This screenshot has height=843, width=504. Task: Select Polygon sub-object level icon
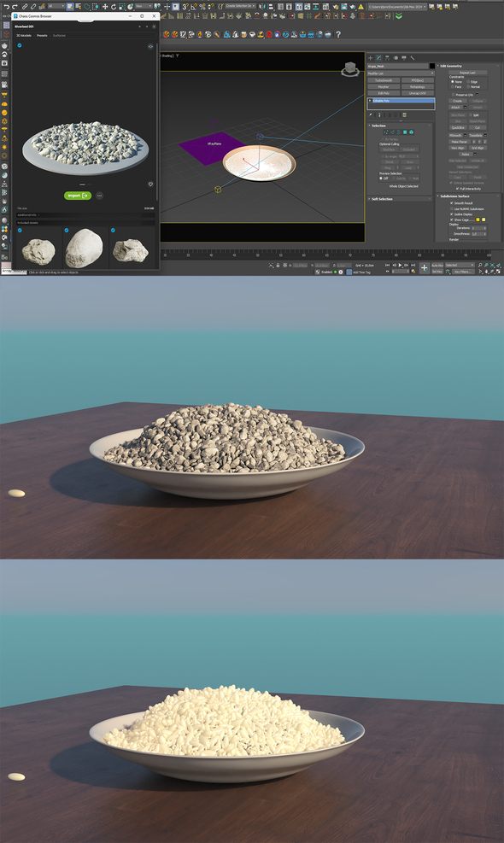point(405,132)
